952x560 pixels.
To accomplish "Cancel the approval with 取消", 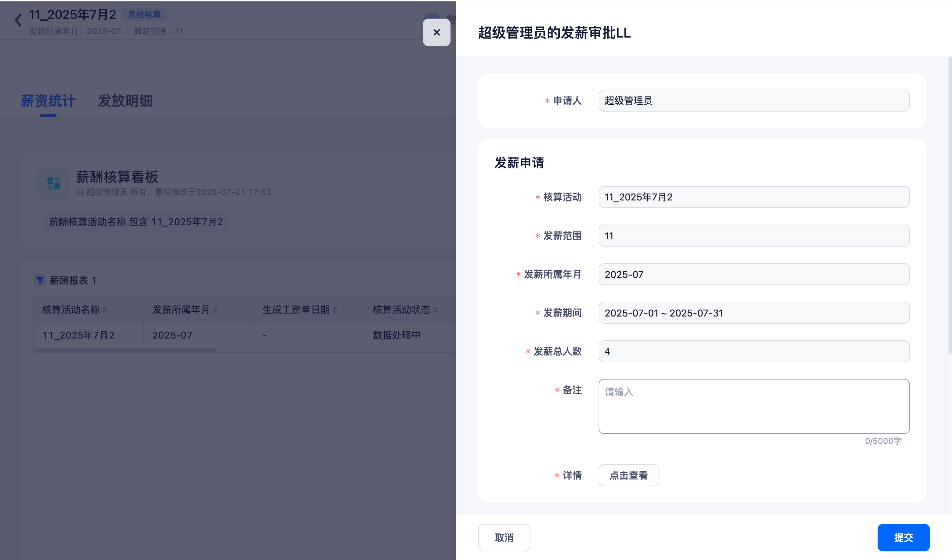I will click(504, 538).
